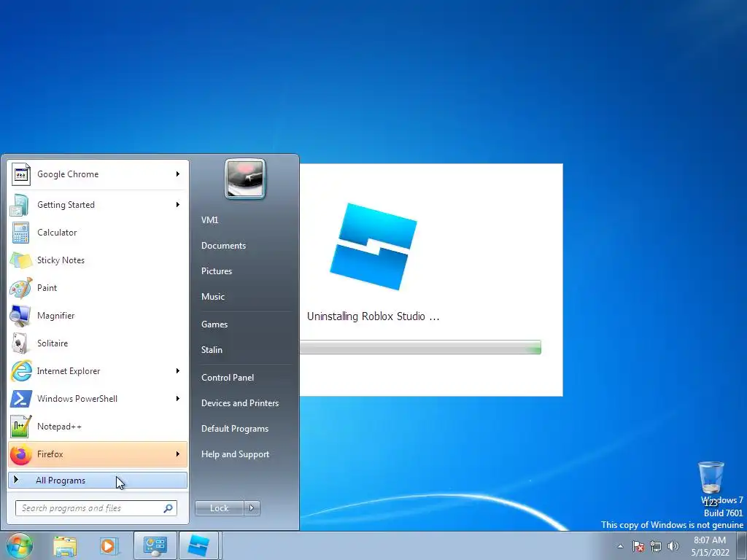Show hidden tray icons arrow
Image resolution: width=747 pixels, height=560 pixels.
point(620,546)
